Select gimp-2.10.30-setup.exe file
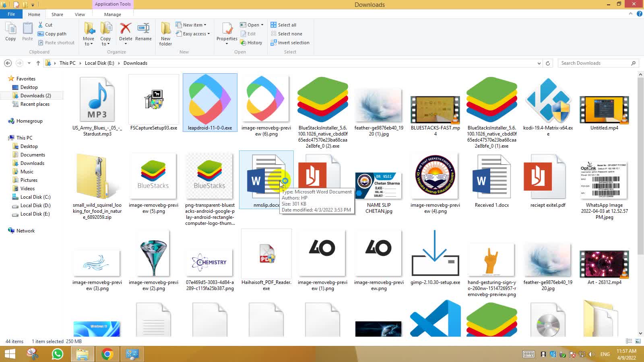This screenshot has height=362, width=644. (435, 257)
